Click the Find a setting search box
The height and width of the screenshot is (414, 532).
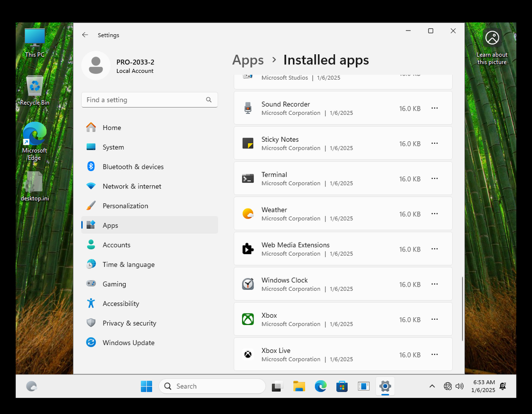pyautogui.click(x=150, y=100)
